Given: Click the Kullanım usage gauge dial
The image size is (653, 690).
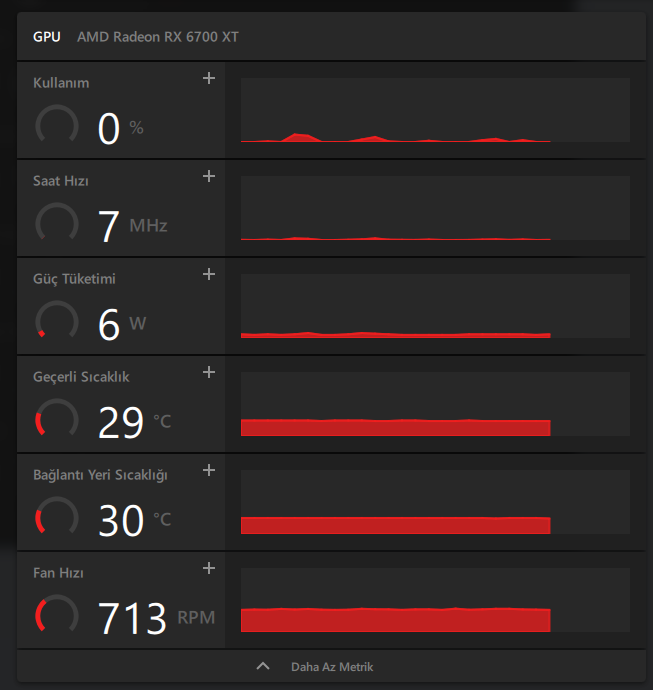Looking at the screenshot, I should (x=57, y=125).
